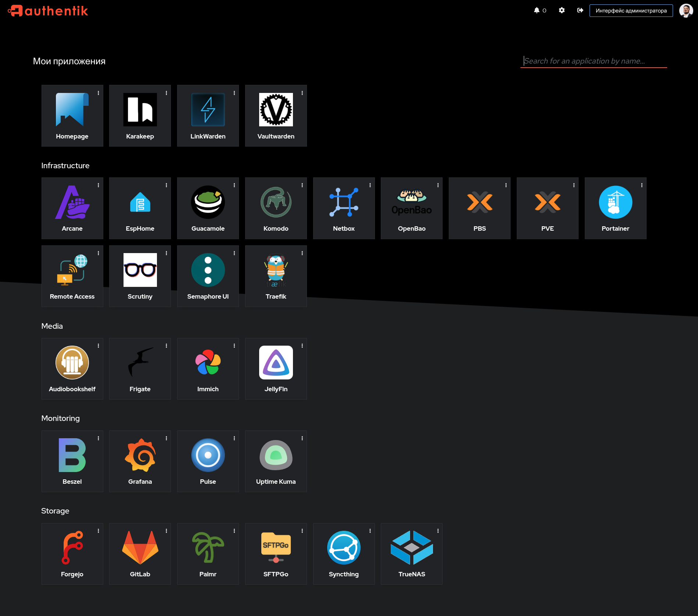Open the Vaultwarden application icon
The width and height of the screenshot is (698, 616).
tap(276, 110)
